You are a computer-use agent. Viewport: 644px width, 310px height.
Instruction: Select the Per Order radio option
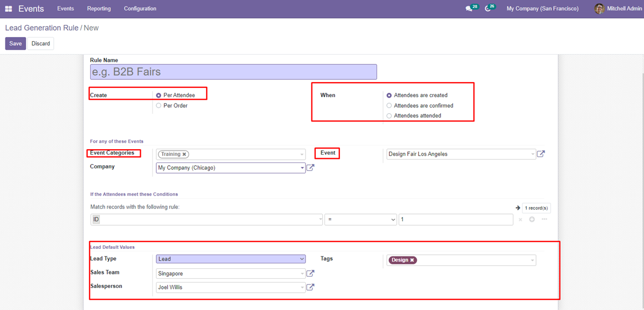pyautogui.click(x=158, y=106)
